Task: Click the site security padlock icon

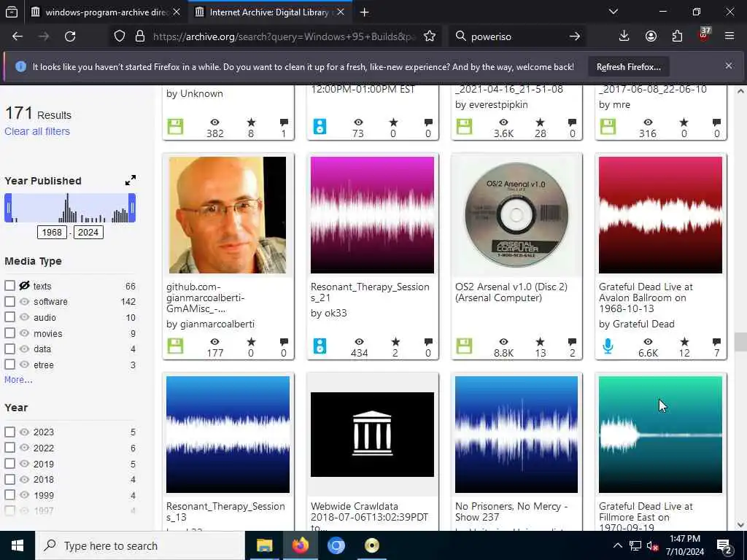Action: pos(139,36)
